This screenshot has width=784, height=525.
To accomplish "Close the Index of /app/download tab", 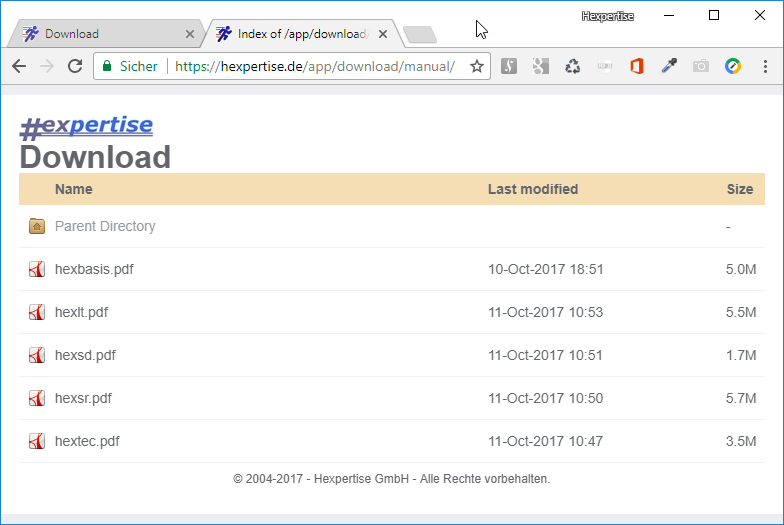I will (x=383, y=34).
